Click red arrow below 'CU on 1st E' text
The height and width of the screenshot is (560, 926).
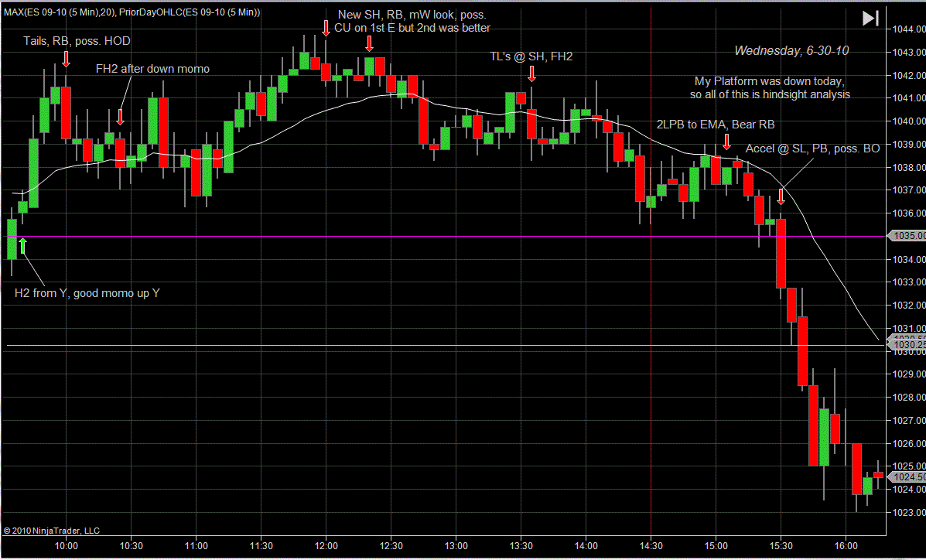[x=369, y=44]
